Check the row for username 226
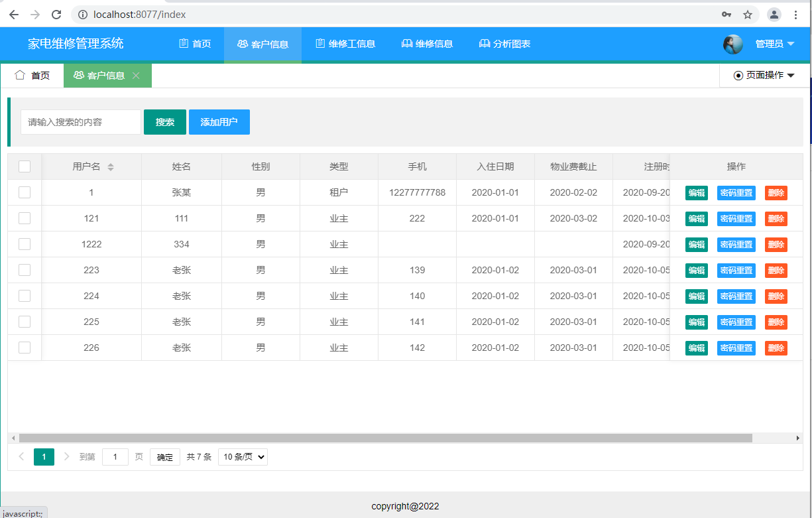This screenshot has width=812, height=518. 25,348
